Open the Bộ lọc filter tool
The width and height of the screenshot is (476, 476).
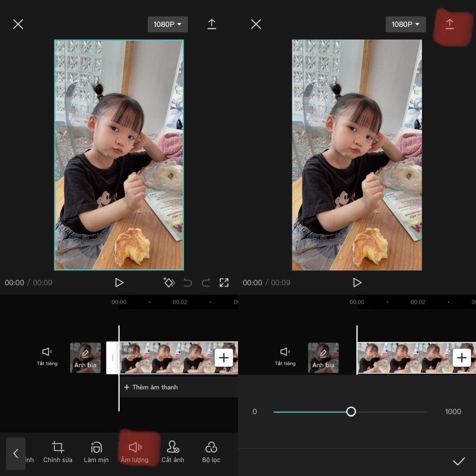click(x=211, y=451)
